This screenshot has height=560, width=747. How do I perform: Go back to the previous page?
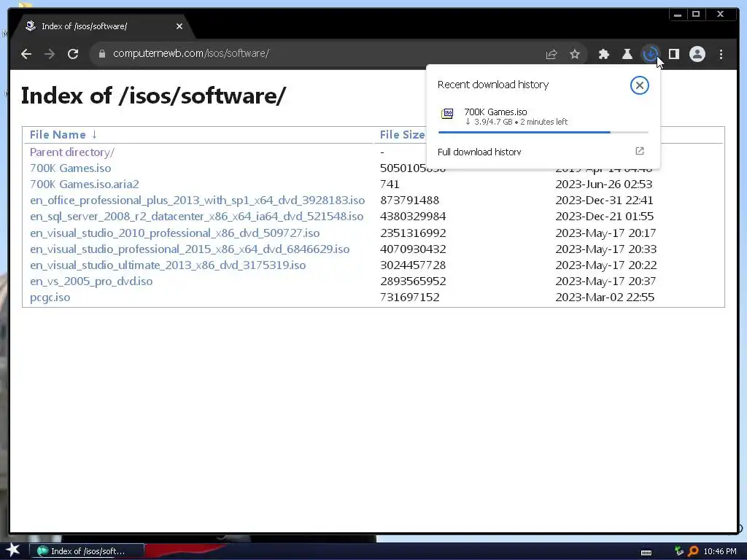(x=26, y=54)
